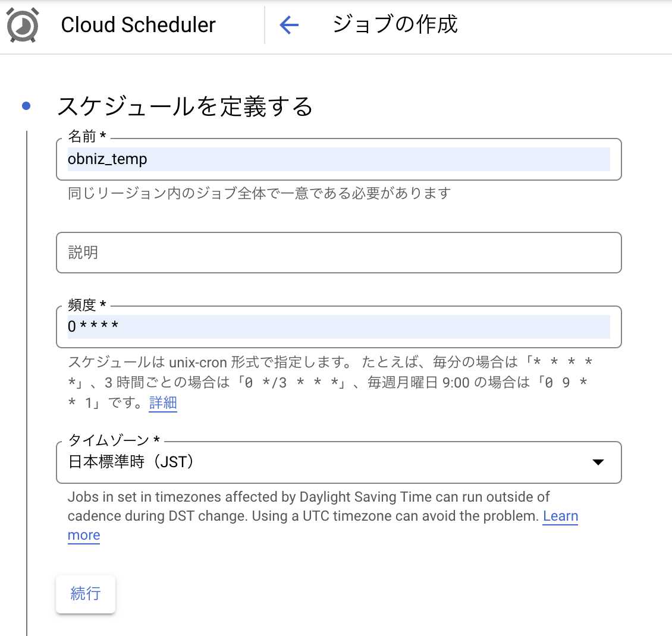672x636 pixels.
Task: Click the blue step bullet marker
Action: [x=26, y=106]
